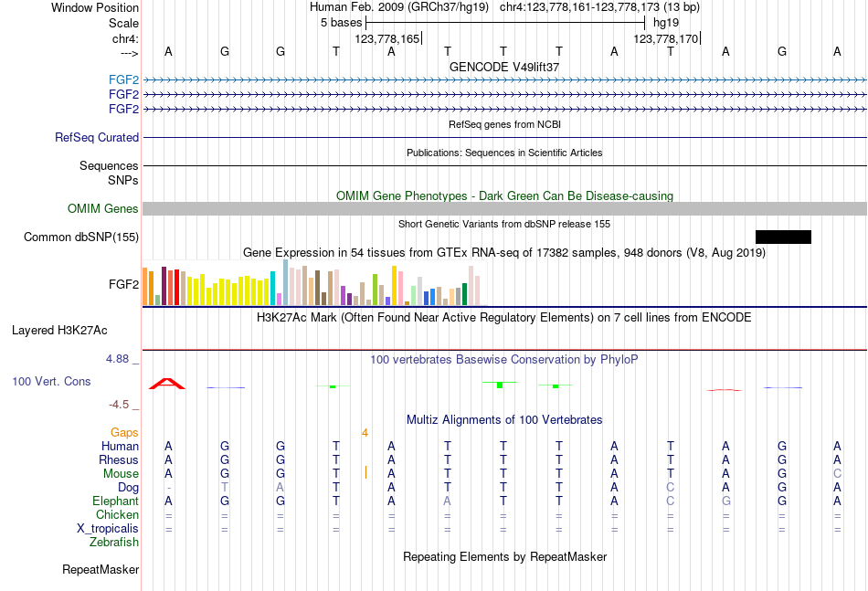This screenshot has height=591, width=868.
Task: Click the chr4 coordinate range text
Action: pos(599,7)
